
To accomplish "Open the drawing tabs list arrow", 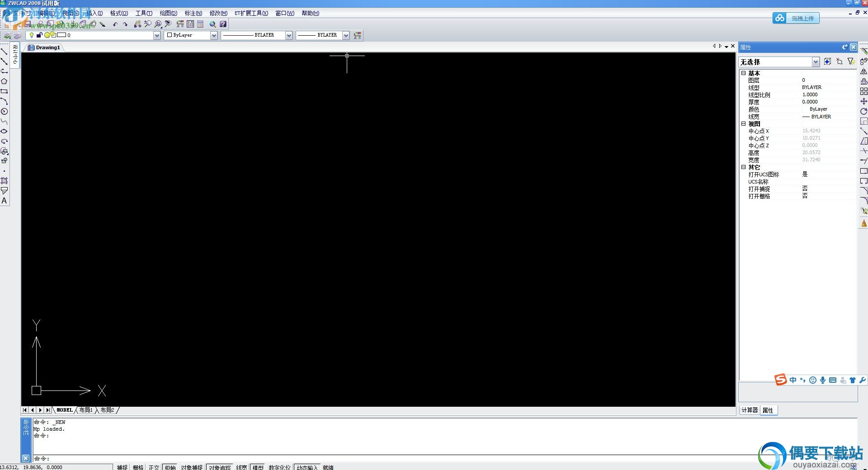I will click(726, 47).
